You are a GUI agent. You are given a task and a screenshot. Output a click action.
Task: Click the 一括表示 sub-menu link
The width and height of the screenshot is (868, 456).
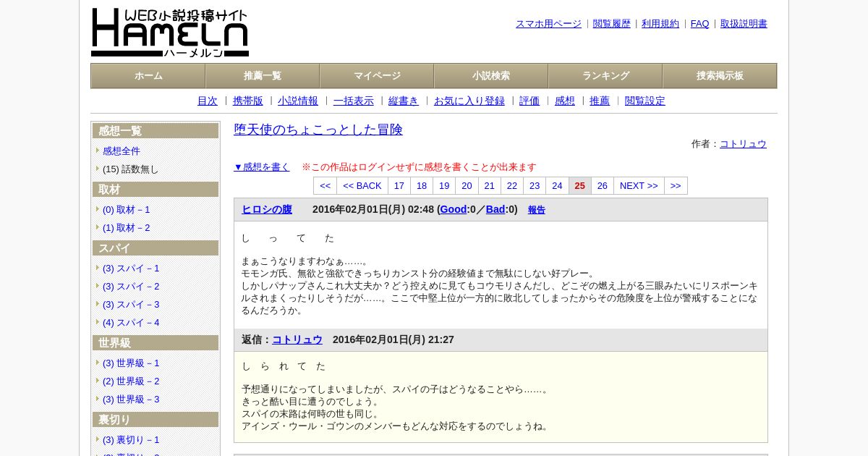tap(354, 101)
